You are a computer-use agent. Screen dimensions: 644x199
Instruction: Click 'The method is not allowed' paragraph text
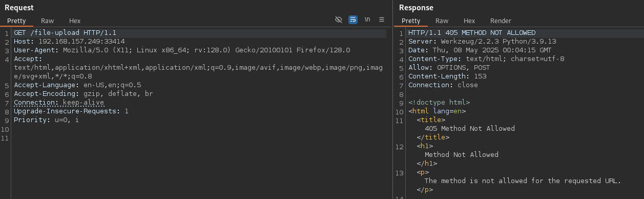(x=523, y=181)
